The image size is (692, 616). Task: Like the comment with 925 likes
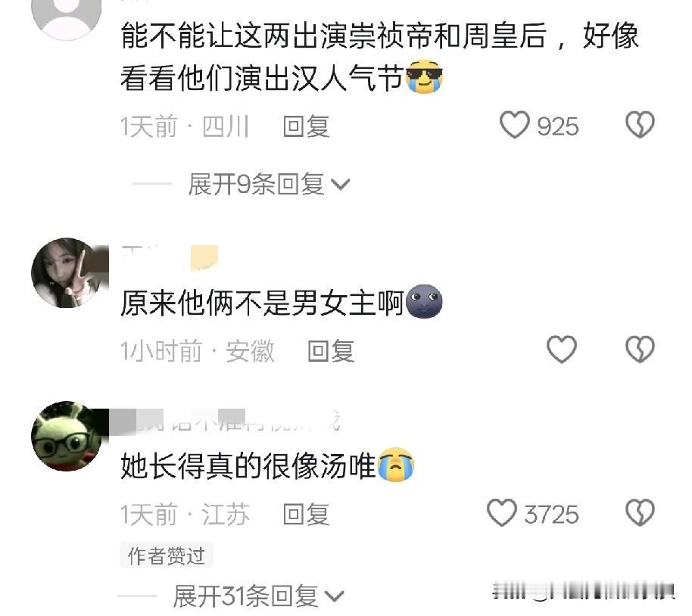pos(515,125)
